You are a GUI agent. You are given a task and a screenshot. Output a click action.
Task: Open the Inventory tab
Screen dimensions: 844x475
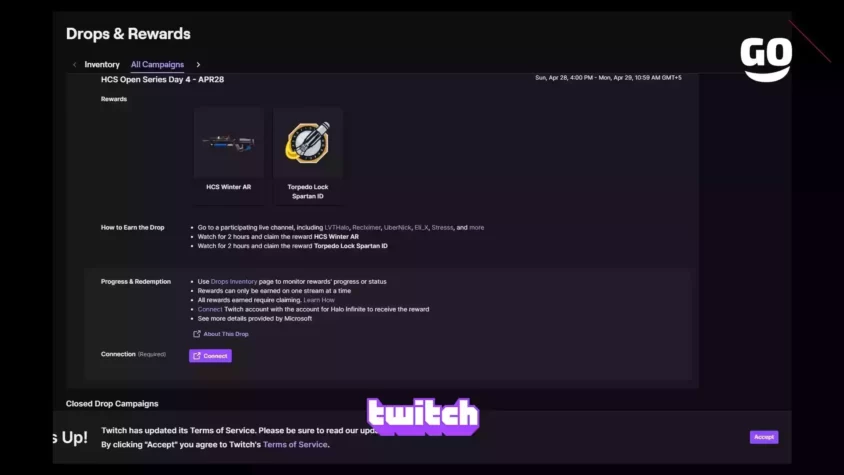pyautogui.click(x=102, y=65)
